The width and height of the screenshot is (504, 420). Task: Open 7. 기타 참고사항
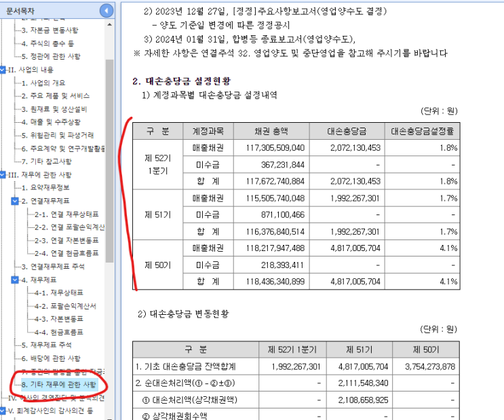pos(47,161)
